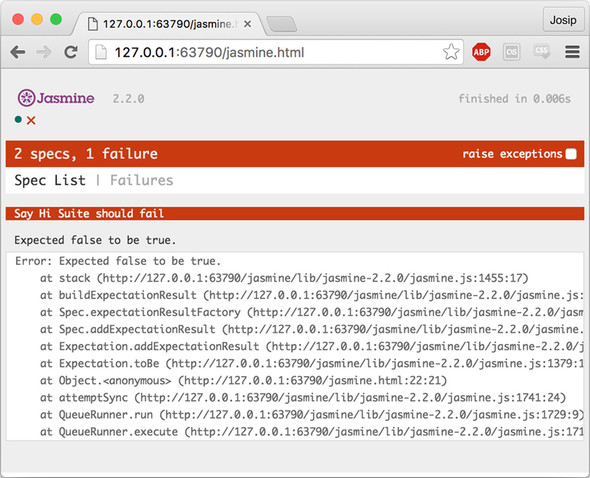Open the AdBlock Plus extension
Image resolution: width=590 pixels, height=478 pixels.
(x=481, y=52)
